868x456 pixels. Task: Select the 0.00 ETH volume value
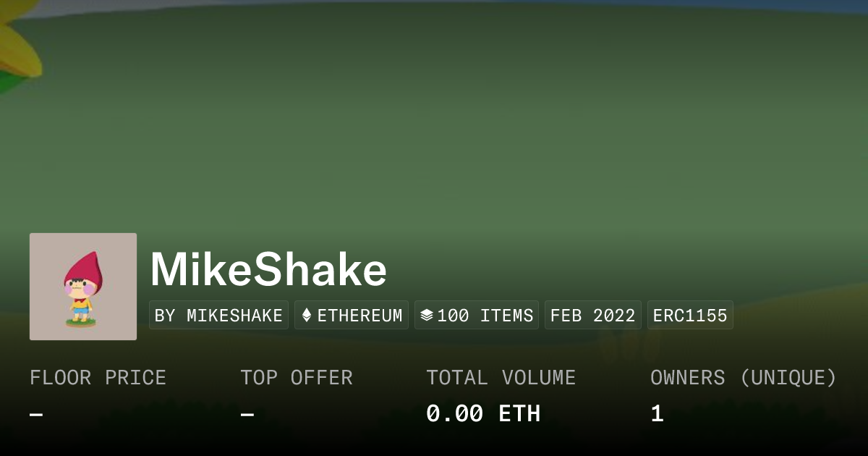point(482,414)
